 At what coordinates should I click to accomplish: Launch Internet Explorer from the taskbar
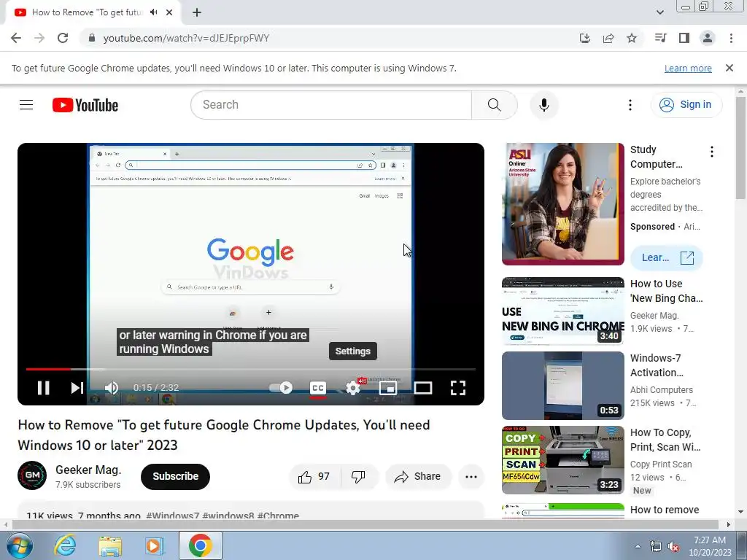pos(65,545)
